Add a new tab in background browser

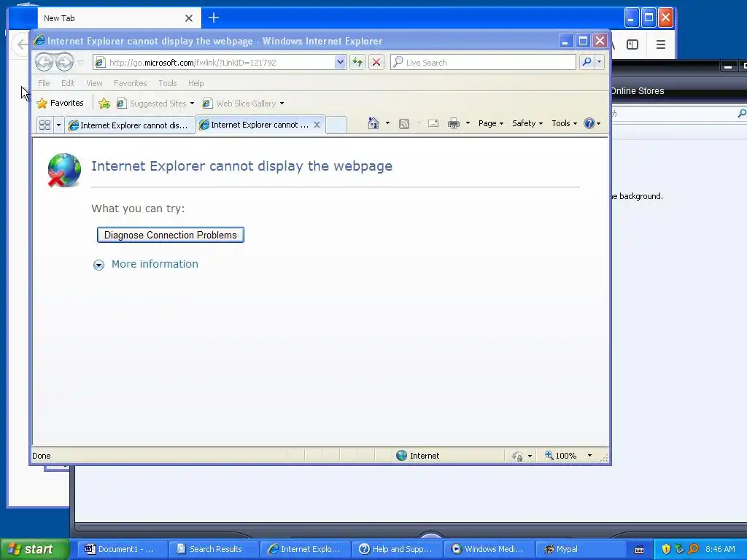pyautogui.click(x=214, y=17)
